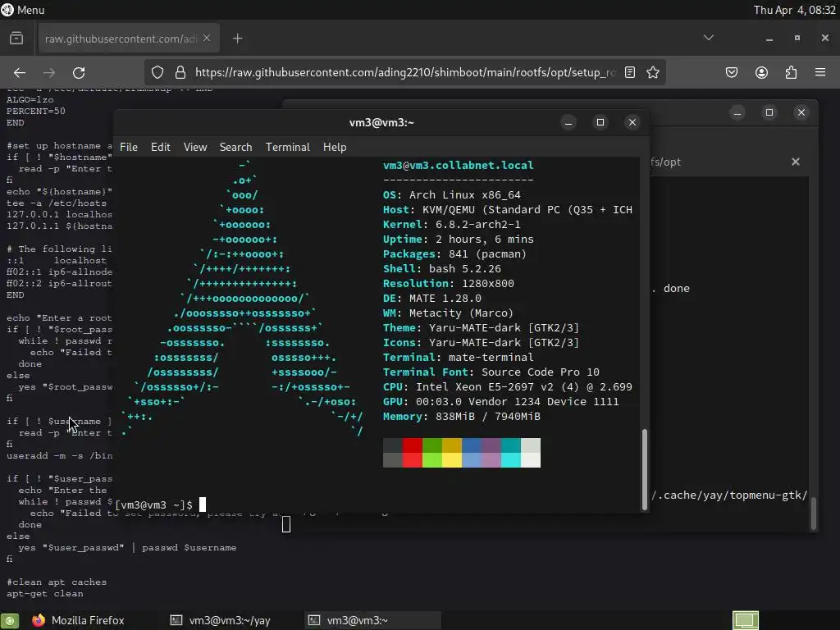
Task: Open the File menu in mate-terminal
Action: click(129, 147)
